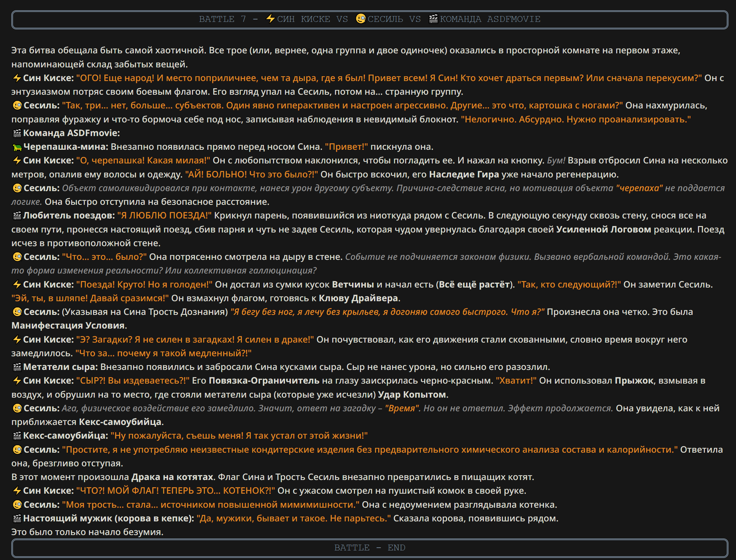Click the orange quote "Привет!" from the turtle
The image size is (736, 560).
tap(346, 147)
